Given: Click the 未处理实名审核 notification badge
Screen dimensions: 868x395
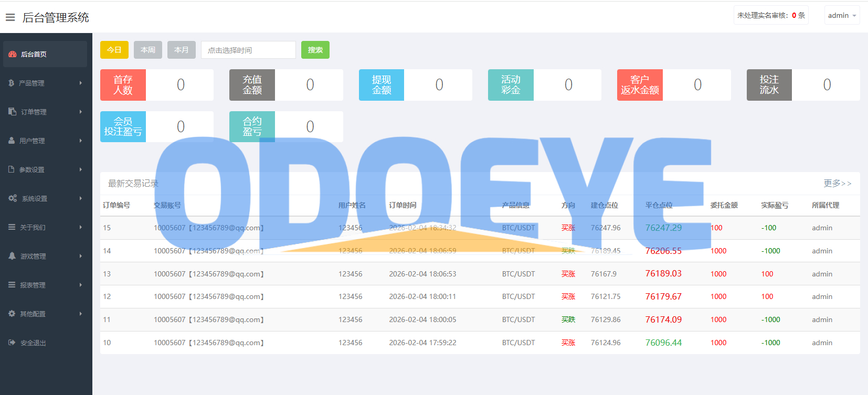Looking at the screenshot, I should pyautogui.click(x=770, y=15).
